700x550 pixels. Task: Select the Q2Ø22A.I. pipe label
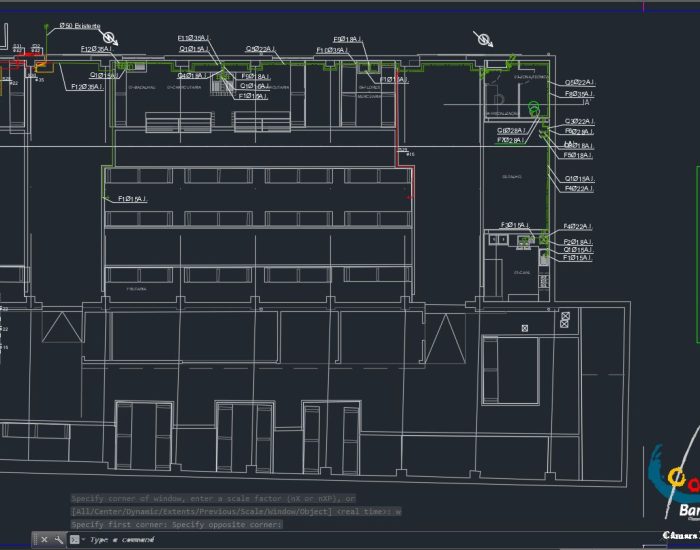click(x=579, y=83)
